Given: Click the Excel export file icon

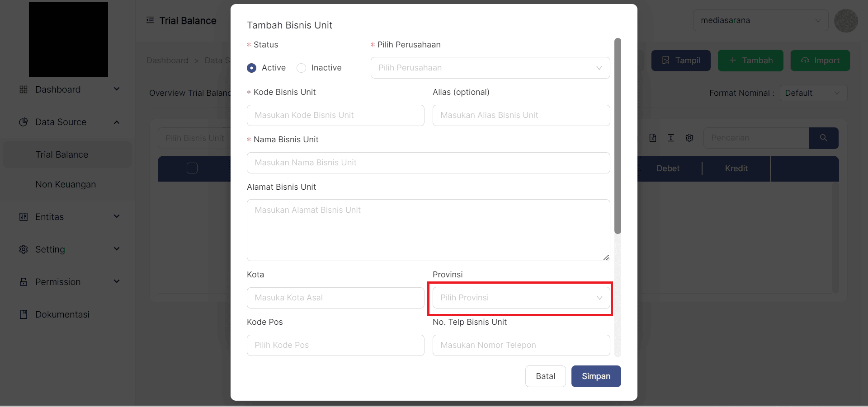Looking at the screenshot, I should point(652,138).
